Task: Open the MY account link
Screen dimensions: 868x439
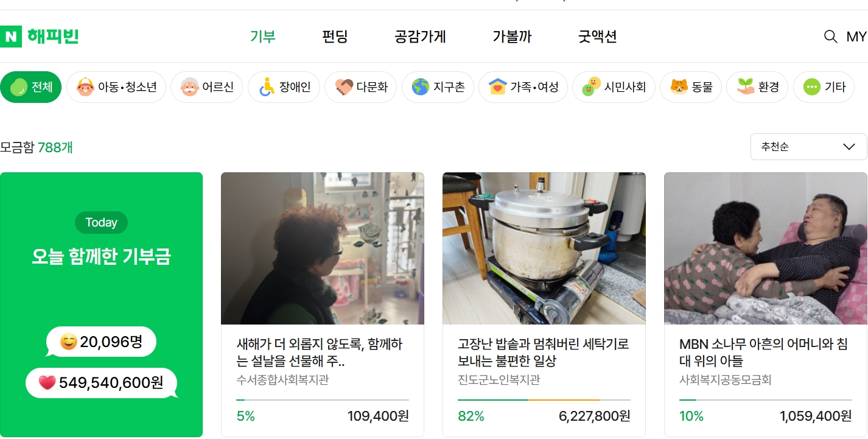Action: point(856,37)
